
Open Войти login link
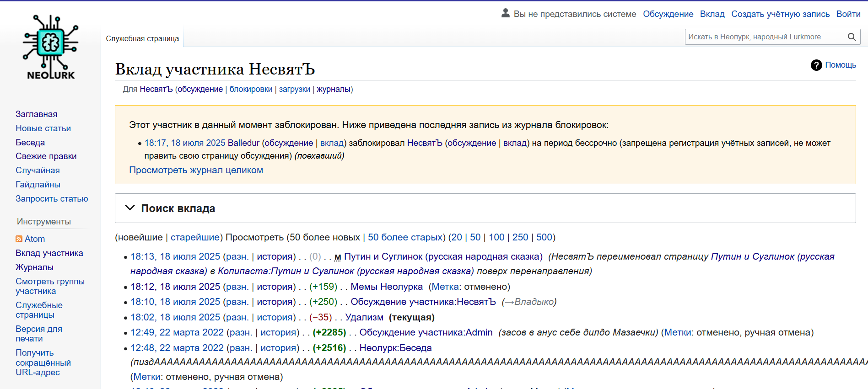848,14
